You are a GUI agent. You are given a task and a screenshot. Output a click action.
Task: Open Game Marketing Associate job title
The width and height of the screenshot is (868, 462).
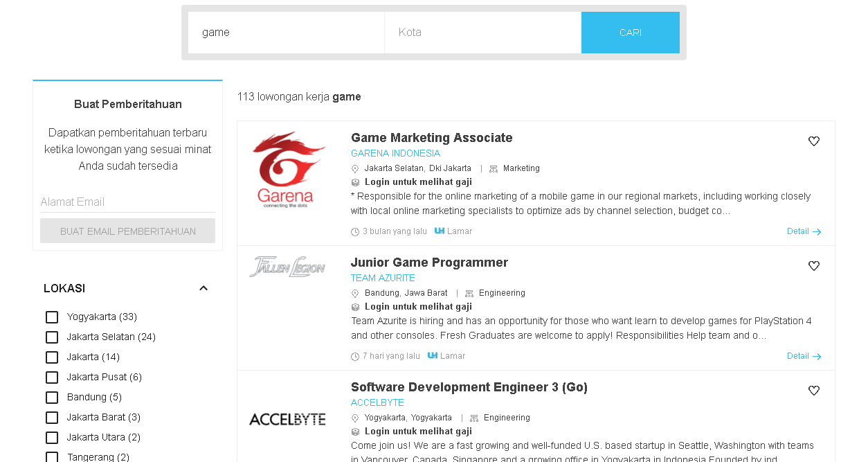pos(432,138)
